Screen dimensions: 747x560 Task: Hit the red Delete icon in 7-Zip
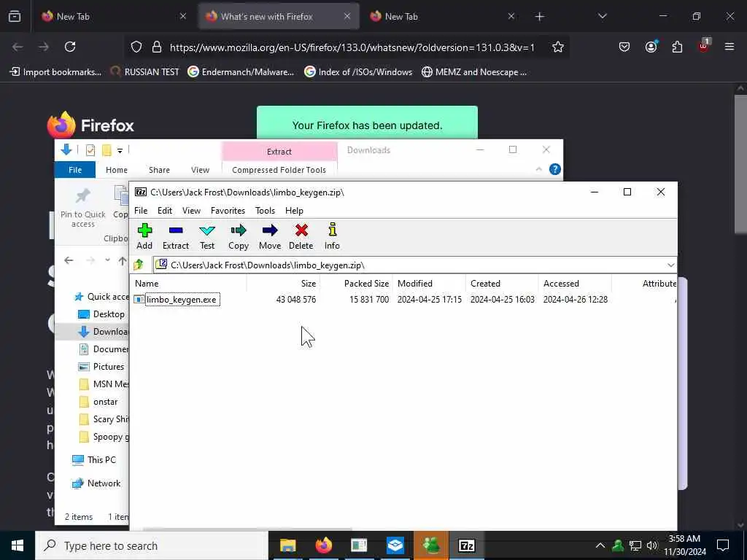pos(301,236)
